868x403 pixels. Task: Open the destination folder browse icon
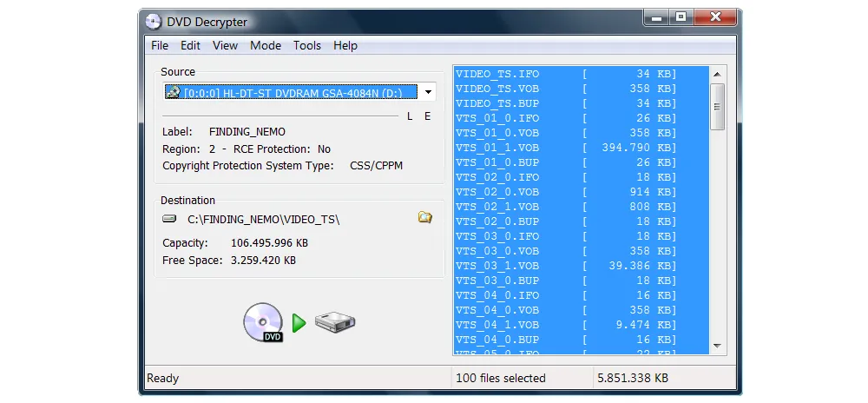[x=424, y=217]
